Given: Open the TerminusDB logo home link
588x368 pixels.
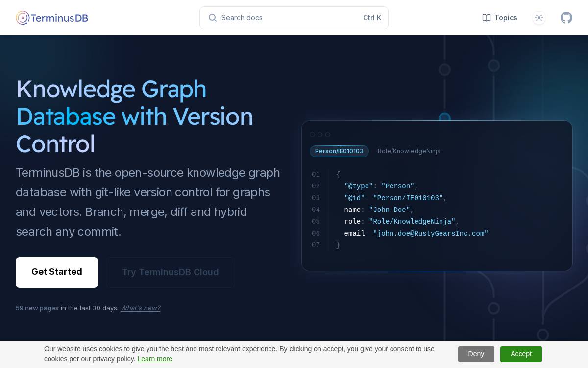Looking at the screenshot, I should pos(52,18).
